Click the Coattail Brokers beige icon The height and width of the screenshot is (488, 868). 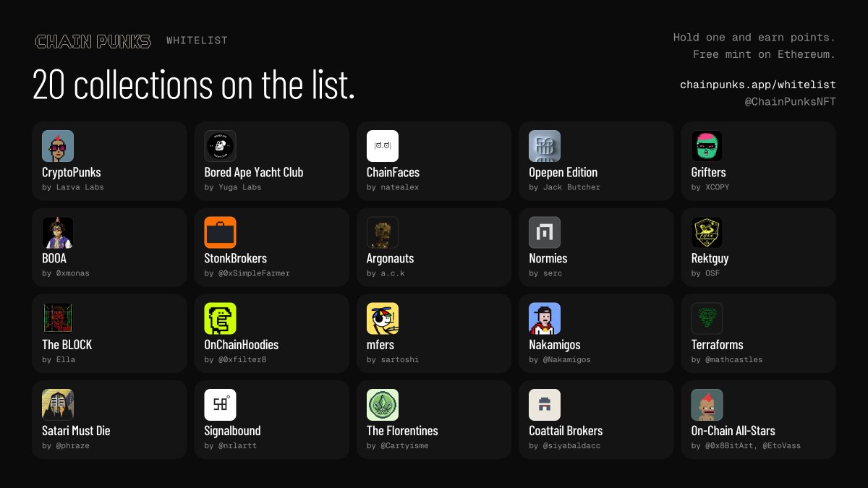coord(545,405)
